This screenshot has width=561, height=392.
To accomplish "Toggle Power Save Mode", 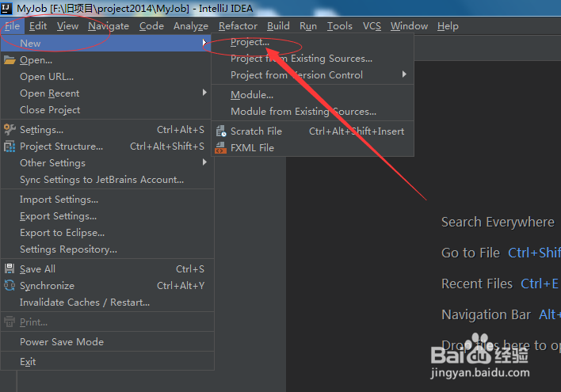I will [x=107, y=341].
